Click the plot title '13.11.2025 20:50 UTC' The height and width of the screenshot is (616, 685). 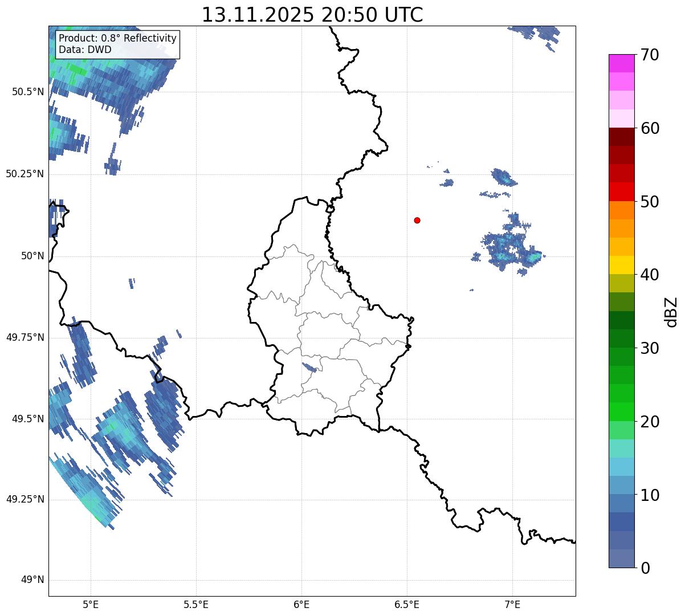point(312,15)
